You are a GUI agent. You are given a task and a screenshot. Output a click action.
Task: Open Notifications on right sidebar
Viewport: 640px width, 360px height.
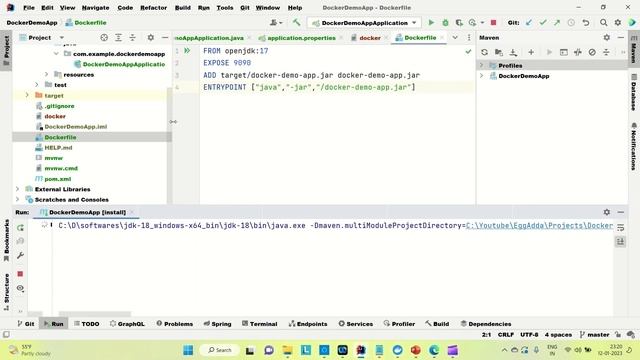click(x=634, y=146)
